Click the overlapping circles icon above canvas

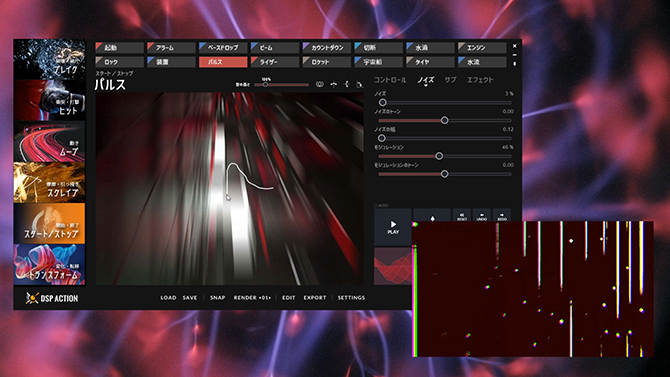[x=319, y=84]
